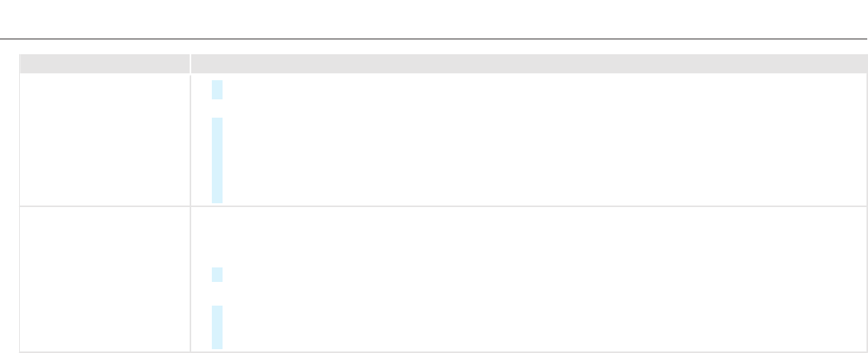Click the empty space above the second row's blue block

pyautogui.click(x=217, y=237)
